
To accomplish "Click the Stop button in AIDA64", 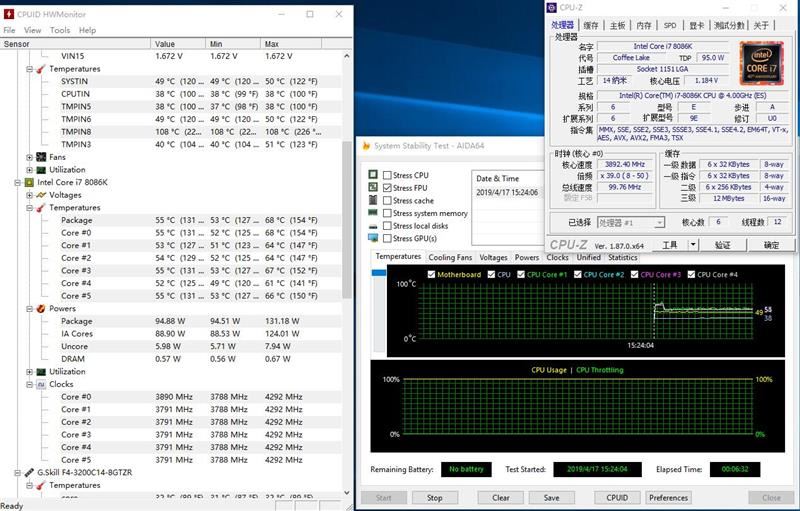I will point(435,498).
